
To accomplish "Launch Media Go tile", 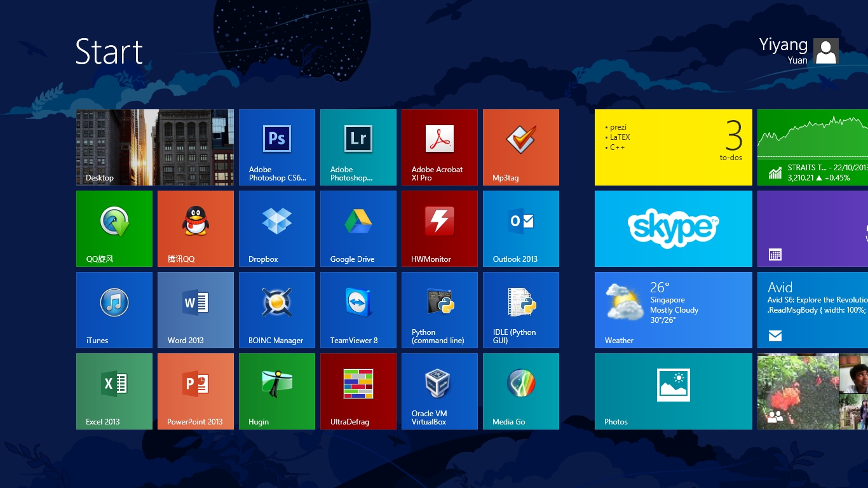I will [x=521, y=391].
